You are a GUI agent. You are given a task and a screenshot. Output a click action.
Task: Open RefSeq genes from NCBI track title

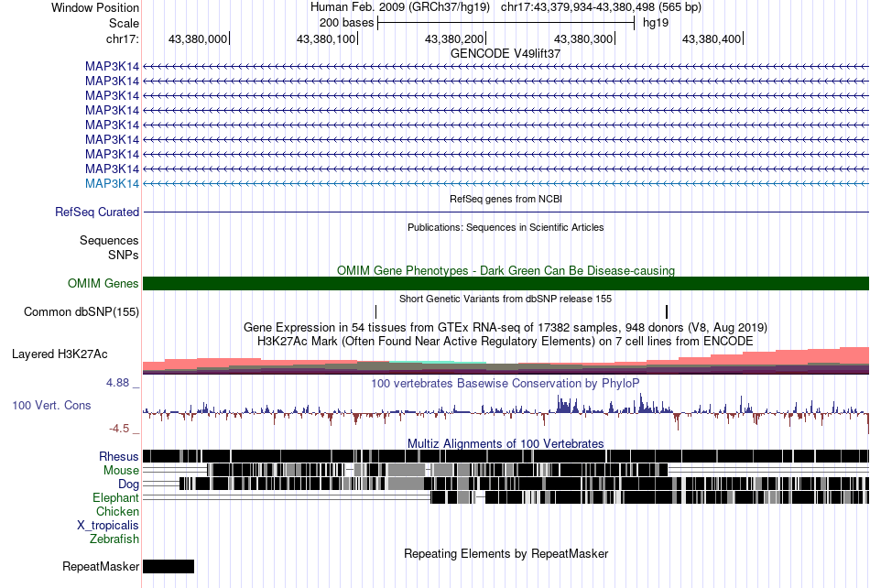[506, 199]
